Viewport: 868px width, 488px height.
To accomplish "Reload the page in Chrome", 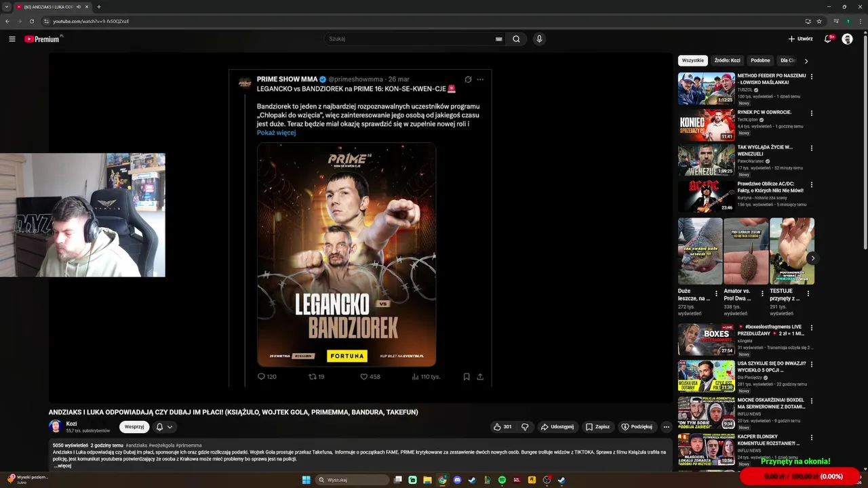I will [31, 21].
